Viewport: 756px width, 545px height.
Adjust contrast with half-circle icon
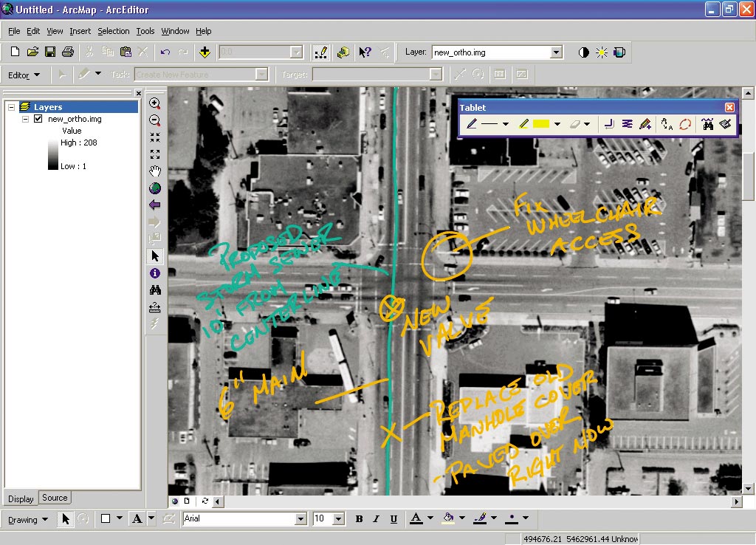(x=583, y=52)
